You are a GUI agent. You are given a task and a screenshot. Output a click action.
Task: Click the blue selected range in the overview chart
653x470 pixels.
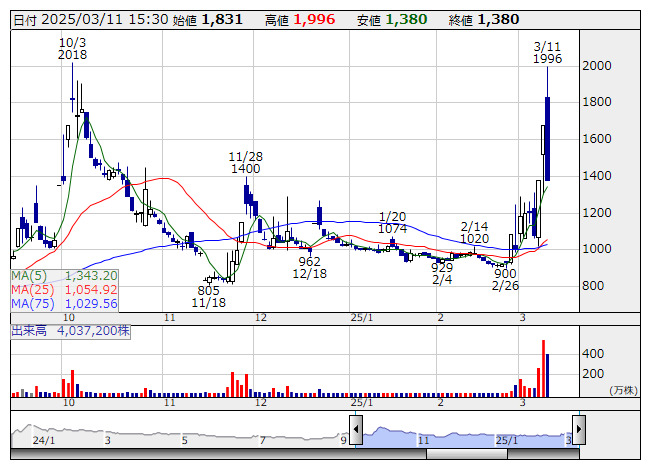(x=467, y=437)
